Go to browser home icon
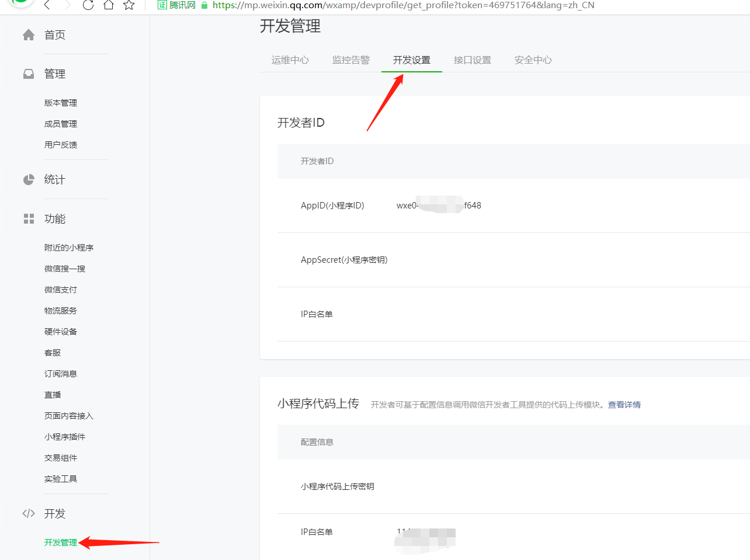Viewport: 750px width, 560px height. click(x=109, y=5)
